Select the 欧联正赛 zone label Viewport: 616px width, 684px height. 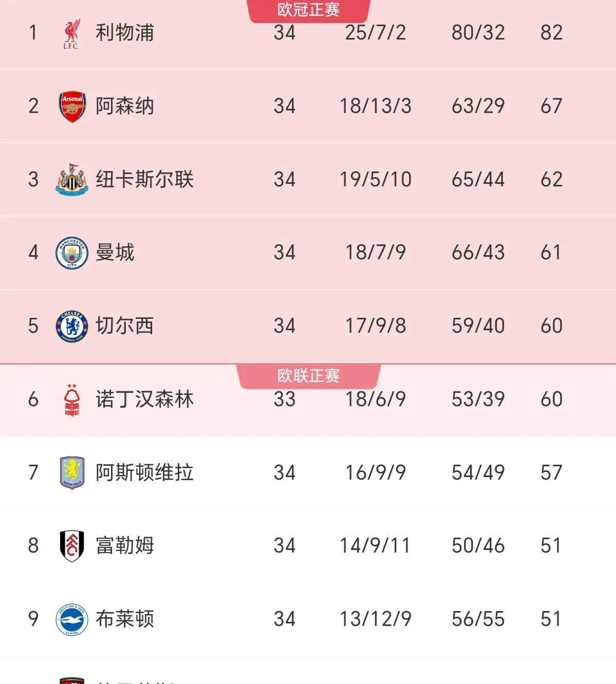(308, 376)
